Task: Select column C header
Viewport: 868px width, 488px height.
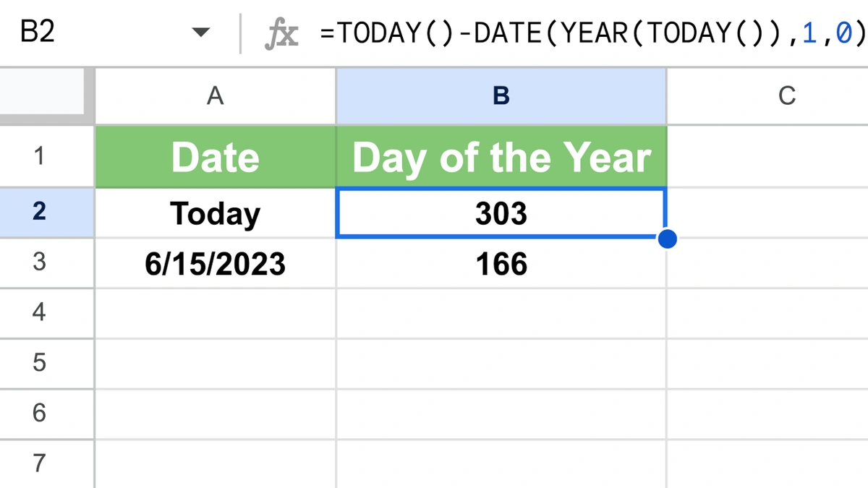Action: point(786,96)
